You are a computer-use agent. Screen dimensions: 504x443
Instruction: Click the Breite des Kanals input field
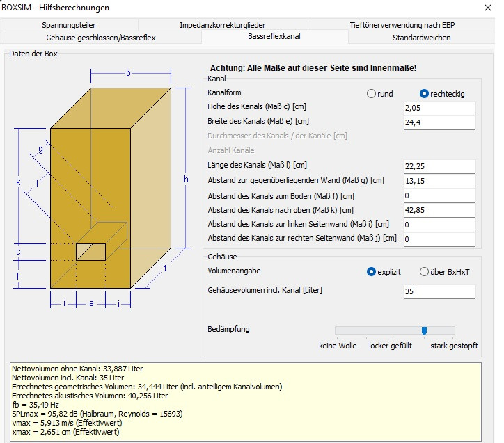pyautogui.click(x=439, y=122)
